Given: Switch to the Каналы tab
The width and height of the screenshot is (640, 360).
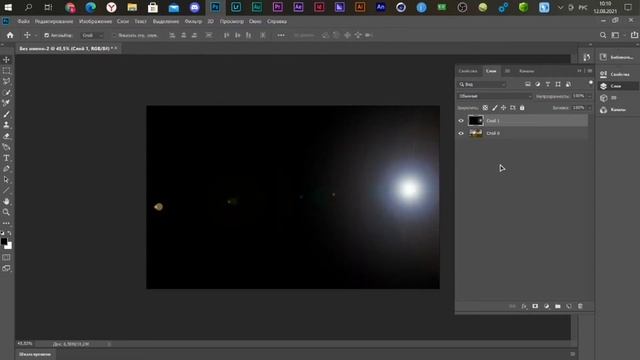Looking at the screenshot, I should click(527, 71).
